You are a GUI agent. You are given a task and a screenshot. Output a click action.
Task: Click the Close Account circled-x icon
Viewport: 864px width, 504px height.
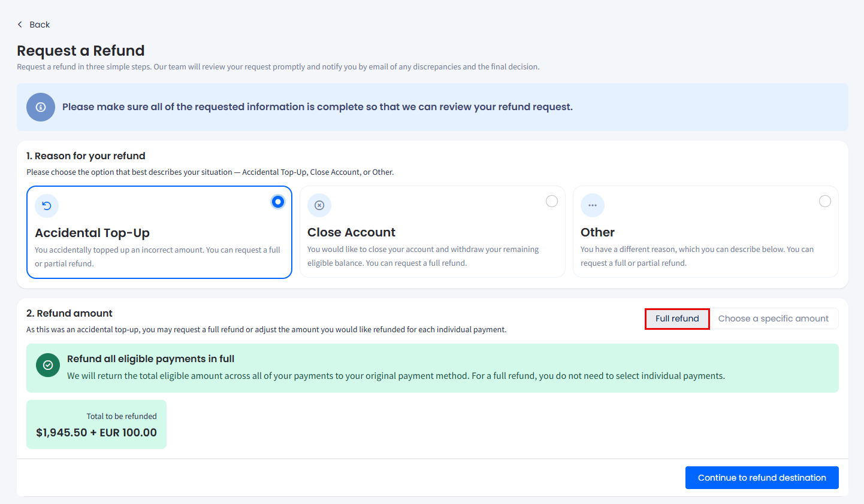[x=319, y=205]
